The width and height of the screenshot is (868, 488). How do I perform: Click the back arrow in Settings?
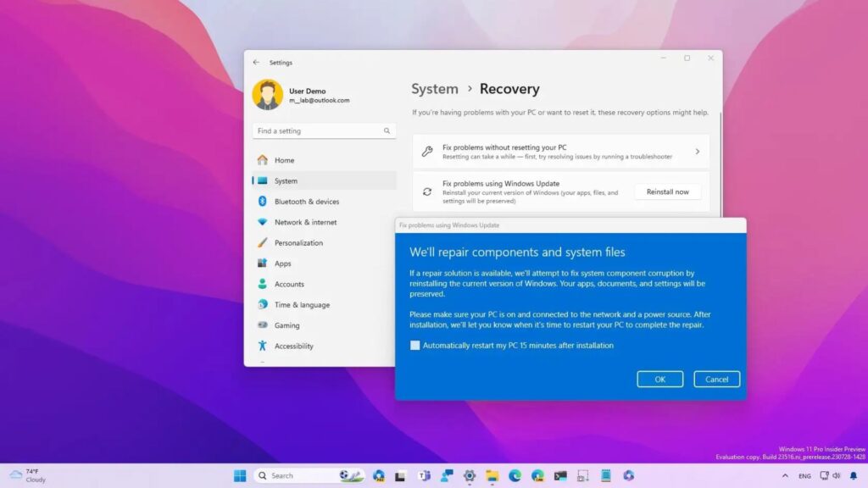pos(256,63)
